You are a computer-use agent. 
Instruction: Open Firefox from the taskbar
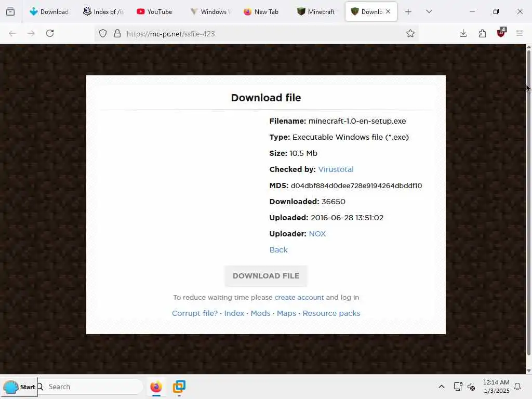[156, 387]
